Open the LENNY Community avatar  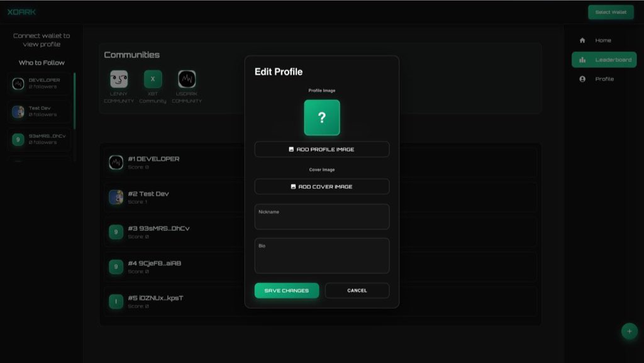[x=119, y=79]
